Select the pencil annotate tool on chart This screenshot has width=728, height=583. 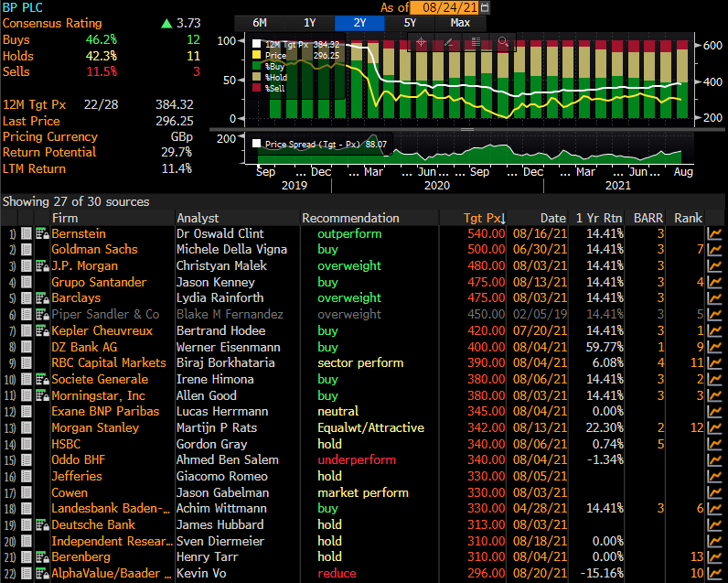coord(448,42)
